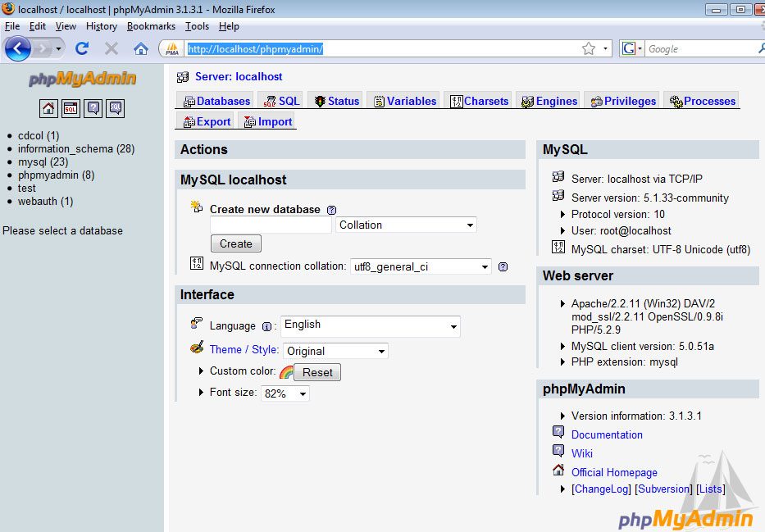Open the Collation dropdown
Screen dimensions: 765x532
pos(406,225)
